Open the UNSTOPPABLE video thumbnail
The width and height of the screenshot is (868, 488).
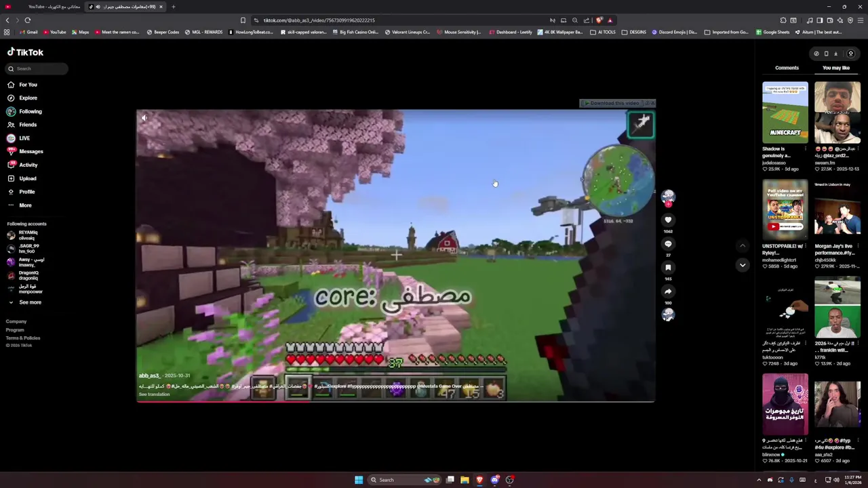tap(785, 209)
